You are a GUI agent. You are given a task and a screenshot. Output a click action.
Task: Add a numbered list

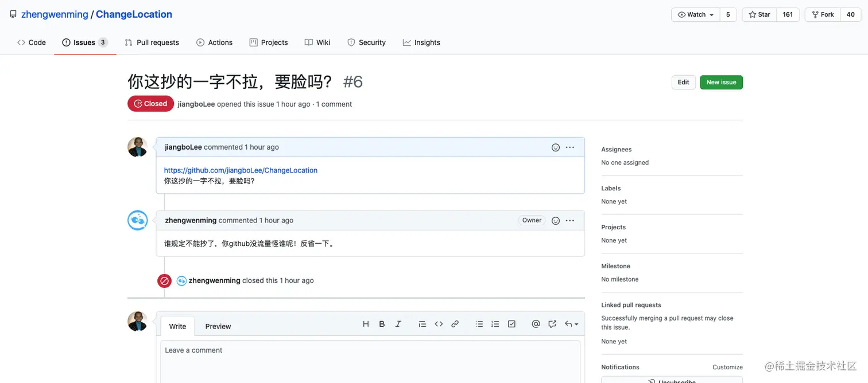click(495, 324)
